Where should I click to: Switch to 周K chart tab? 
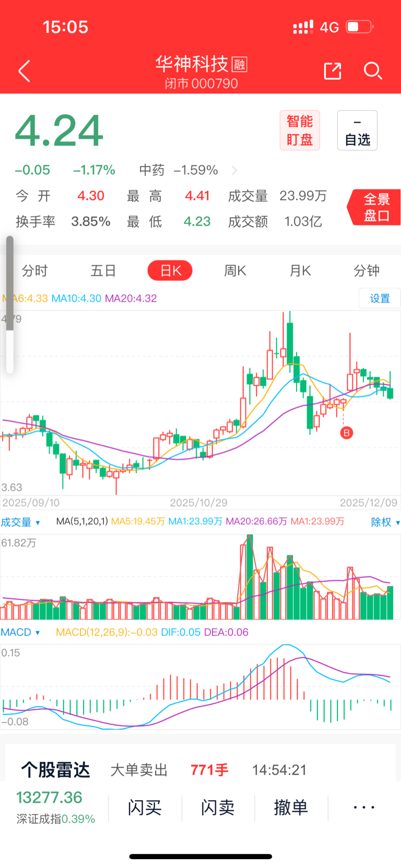coord(235,270)
